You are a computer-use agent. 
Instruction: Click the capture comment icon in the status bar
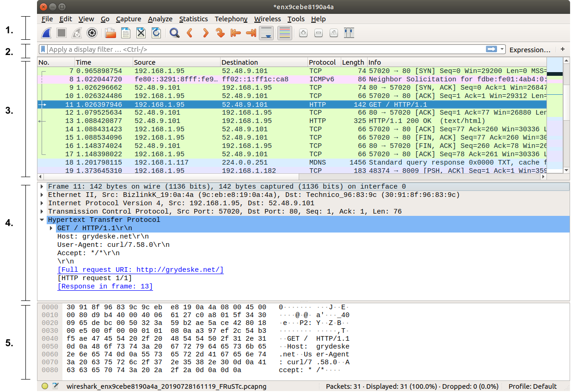pos(55,386)
